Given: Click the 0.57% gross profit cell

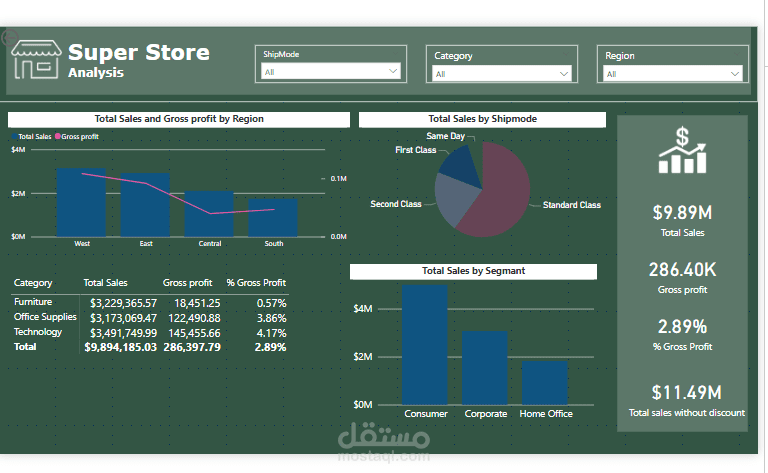Looking at the screenshot, I should [271, 303].
